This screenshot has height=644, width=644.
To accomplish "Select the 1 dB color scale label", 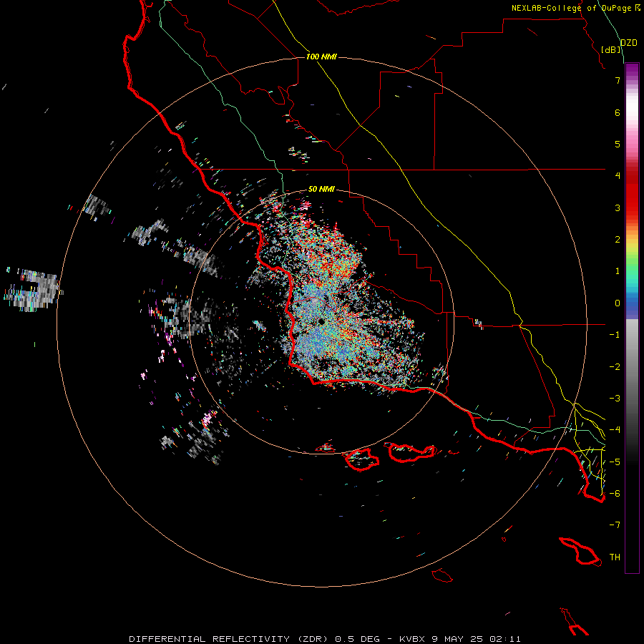I will (618, 271).
